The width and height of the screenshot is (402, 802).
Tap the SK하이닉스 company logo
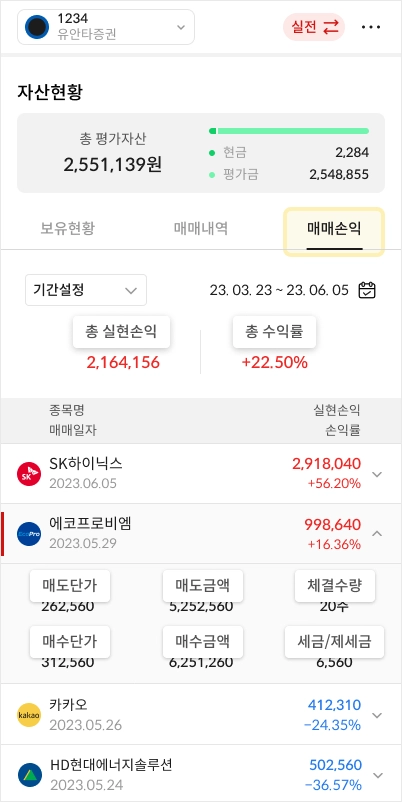29,474
